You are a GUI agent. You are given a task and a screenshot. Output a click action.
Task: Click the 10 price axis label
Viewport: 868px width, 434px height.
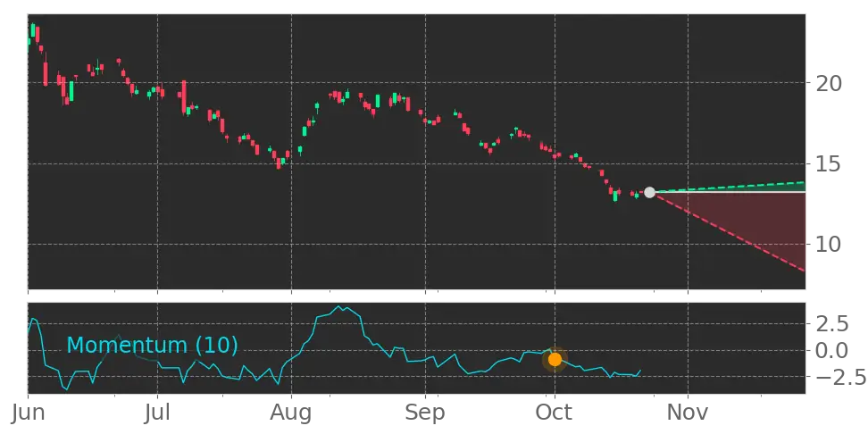pos(829,244)
